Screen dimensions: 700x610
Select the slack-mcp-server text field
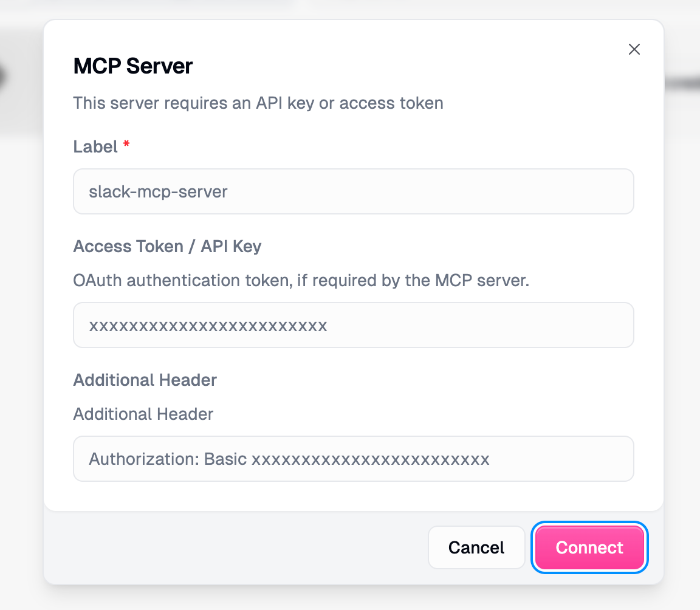tap(354, 191)
